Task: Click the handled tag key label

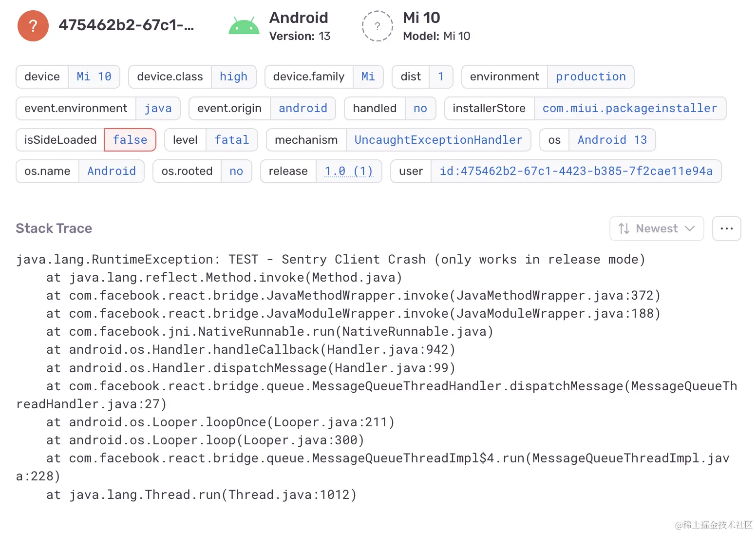Action: 375,108
